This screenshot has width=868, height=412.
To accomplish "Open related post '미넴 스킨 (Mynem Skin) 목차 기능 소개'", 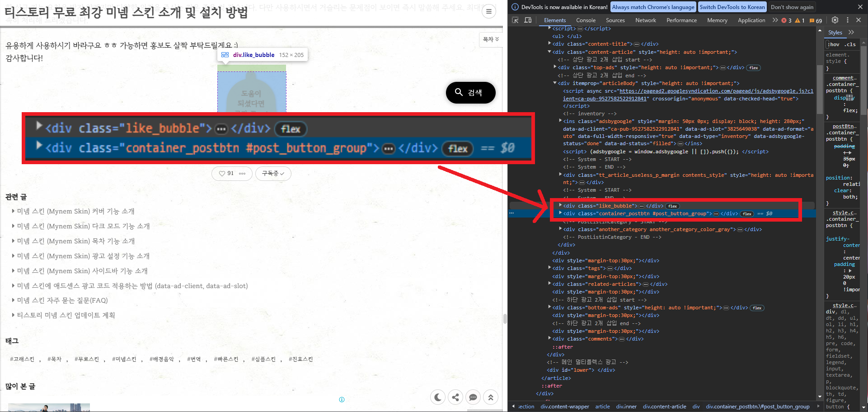I will point(75,241).
